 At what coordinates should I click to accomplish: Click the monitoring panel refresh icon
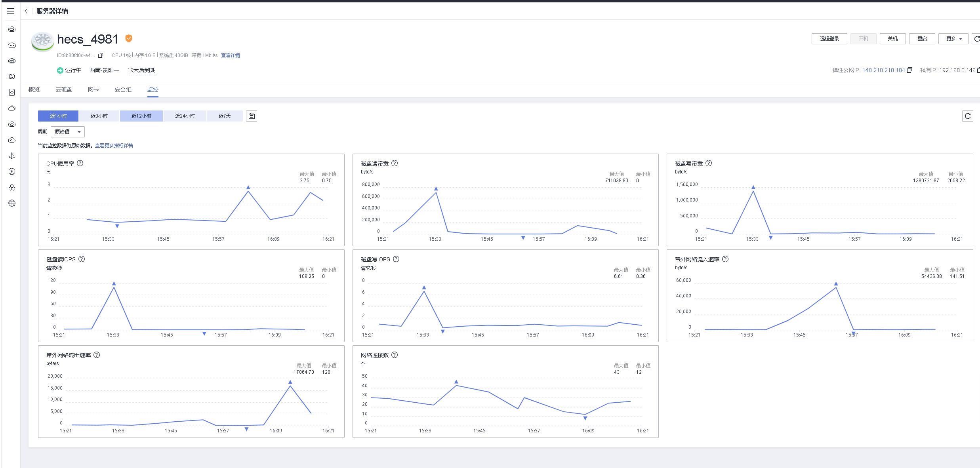(967, 116)
